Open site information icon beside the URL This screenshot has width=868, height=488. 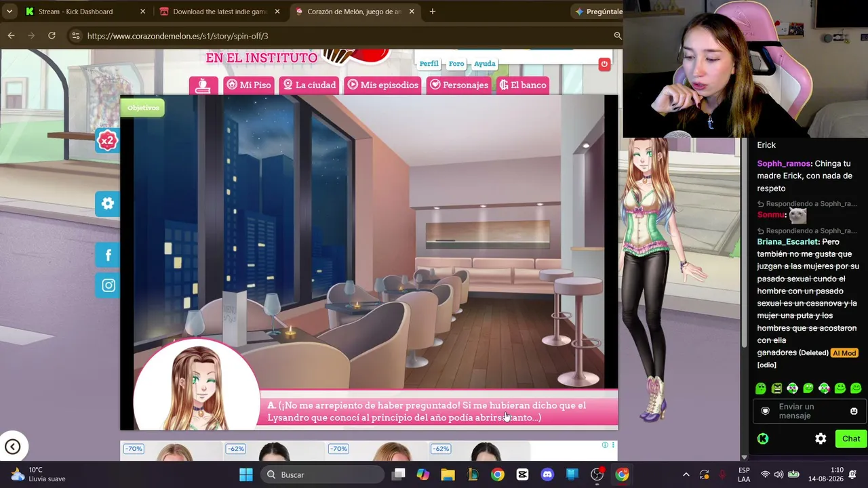coord(75,36)
